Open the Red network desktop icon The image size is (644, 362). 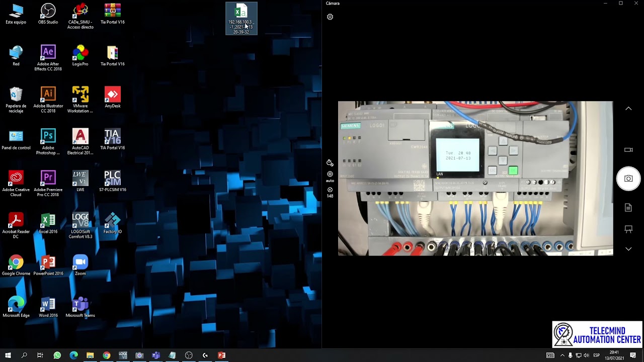tap(16, 56)
